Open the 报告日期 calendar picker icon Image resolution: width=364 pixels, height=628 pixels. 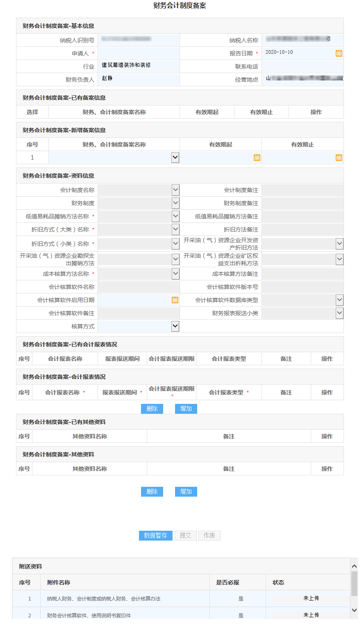tap(339, 53)
